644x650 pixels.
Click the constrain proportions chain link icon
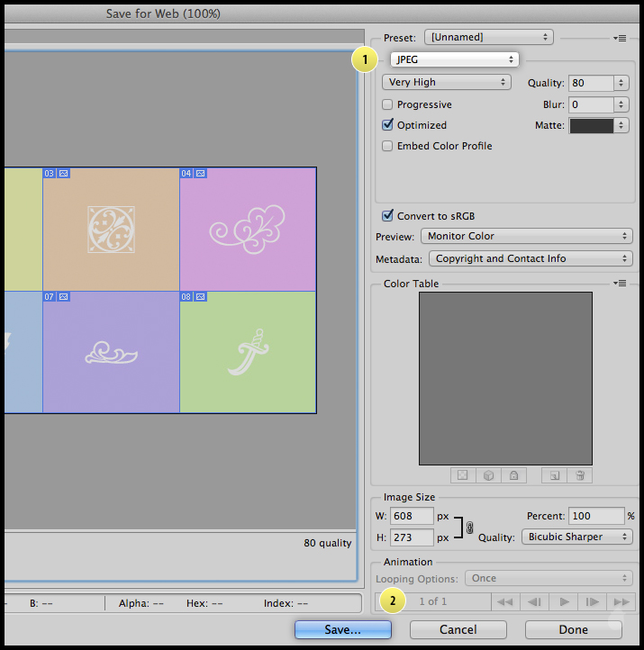[x=469, y=528]
